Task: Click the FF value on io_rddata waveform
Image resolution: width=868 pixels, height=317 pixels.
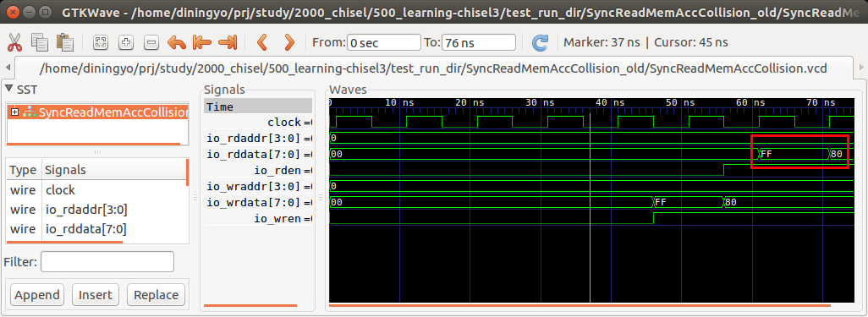Action: 766,154
